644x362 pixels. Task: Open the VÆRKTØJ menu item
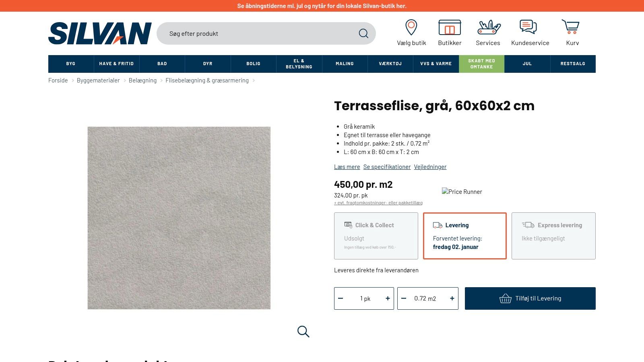(390, 64)
